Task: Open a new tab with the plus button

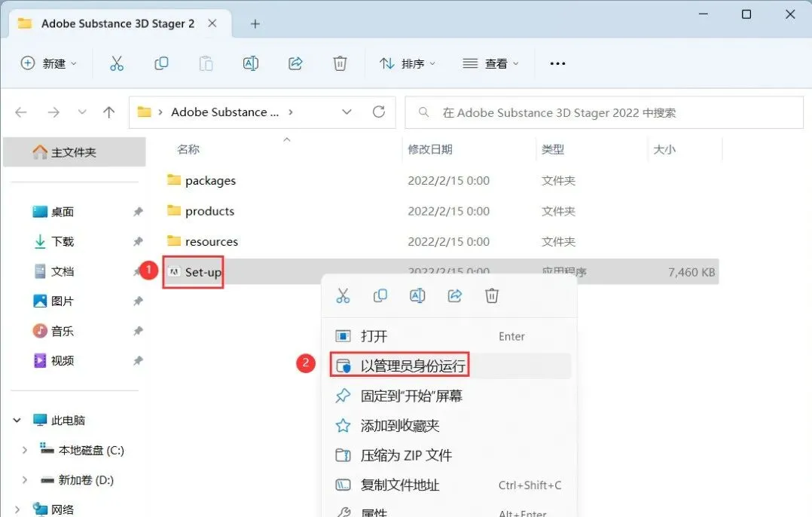Action: click(255, 24)
